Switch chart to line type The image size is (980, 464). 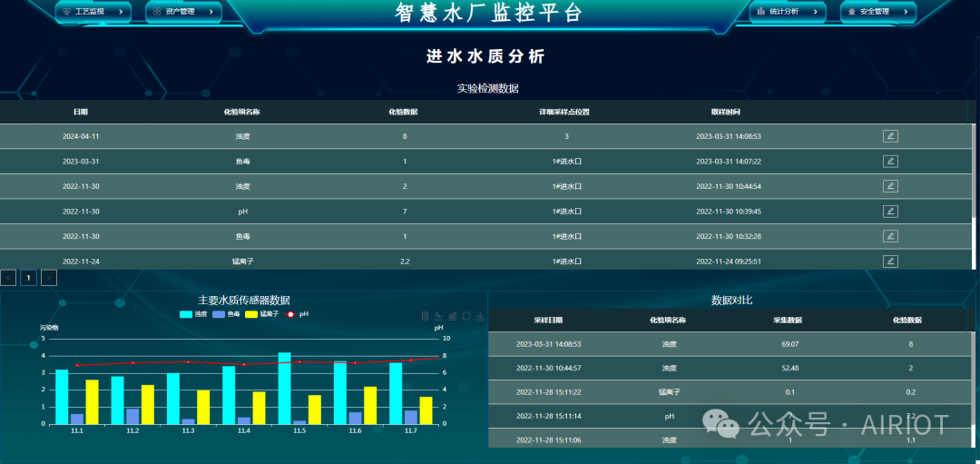coord(439,316)
